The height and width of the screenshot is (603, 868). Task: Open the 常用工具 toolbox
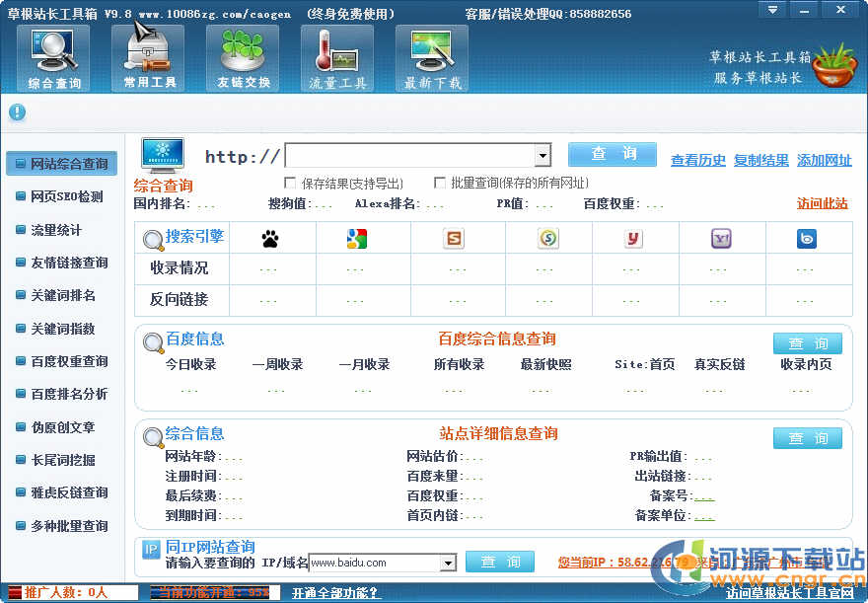click(x=148, y=57)
